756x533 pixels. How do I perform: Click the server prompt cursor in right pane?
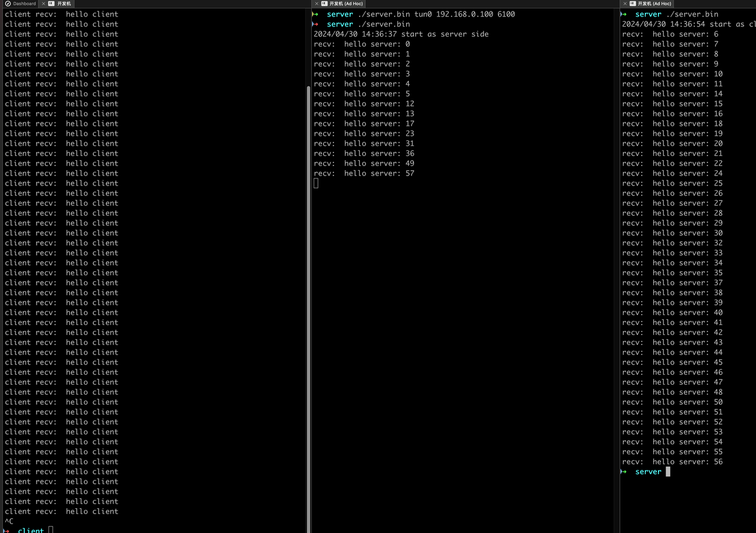(667, 472)
